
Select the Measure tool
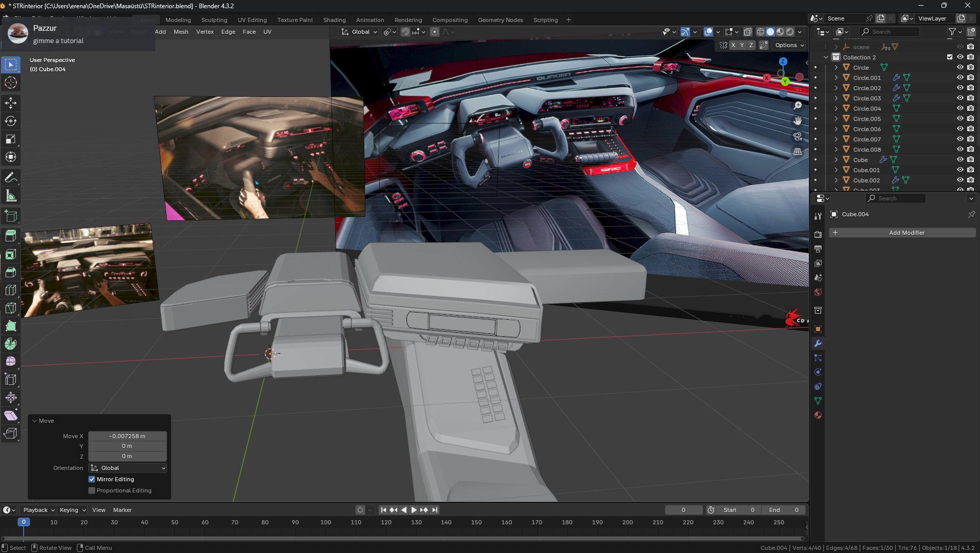click(x=11, y=196)
